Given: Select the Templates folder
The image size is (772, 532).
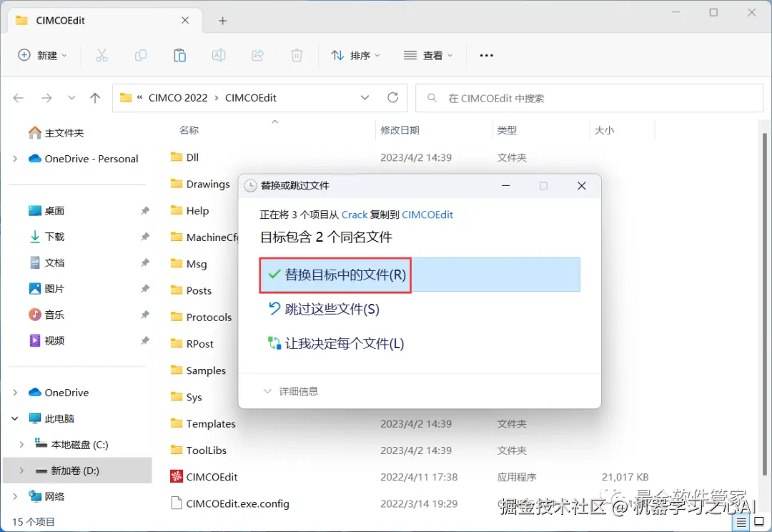Looking at the screenshot, I should click(203, 423).
